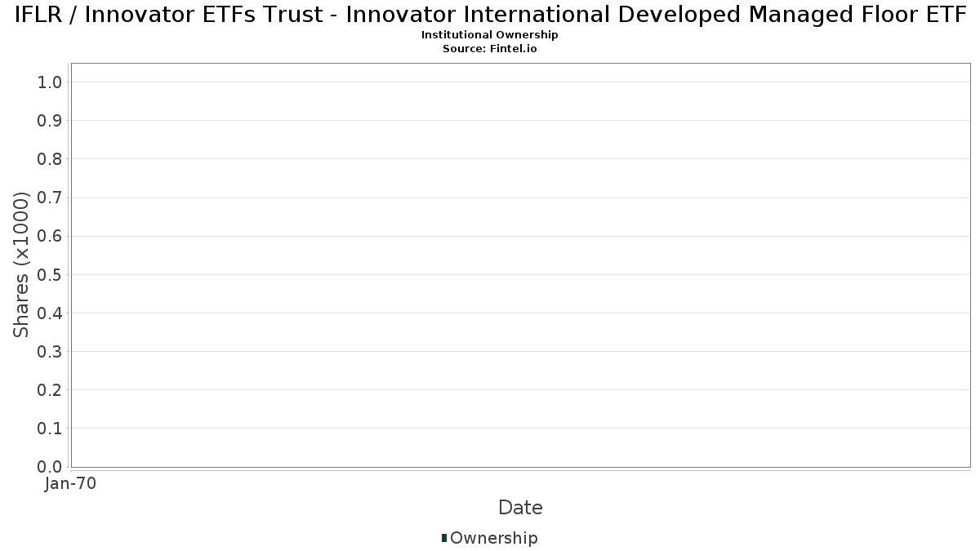980x551 pixels.
Task: Select the Jan-70 x-axis tick label
Action: coord(71,483)
